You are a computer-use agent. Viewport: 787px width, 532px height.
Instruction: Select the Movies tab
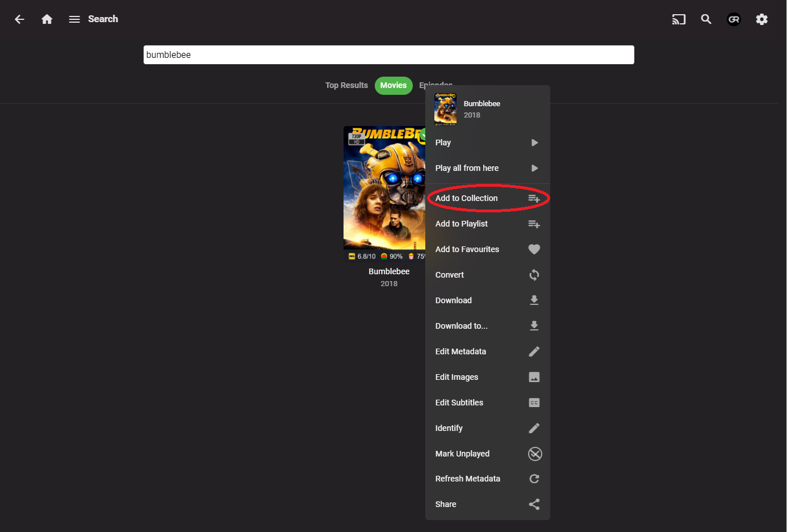click(393, 85)
